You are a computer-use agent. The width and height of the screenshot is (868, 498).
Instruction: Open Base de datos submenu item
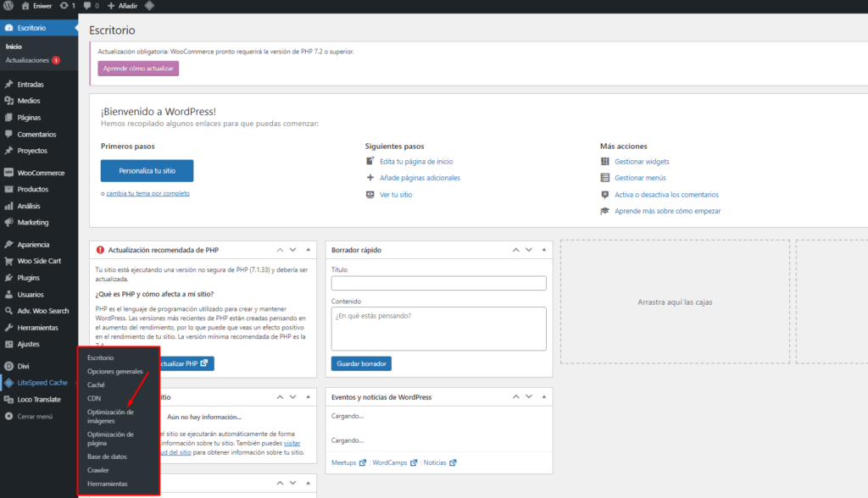(107, 457)
